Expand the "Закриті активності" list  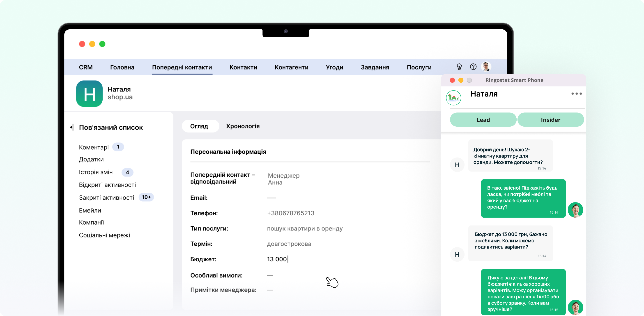point(107,197)
